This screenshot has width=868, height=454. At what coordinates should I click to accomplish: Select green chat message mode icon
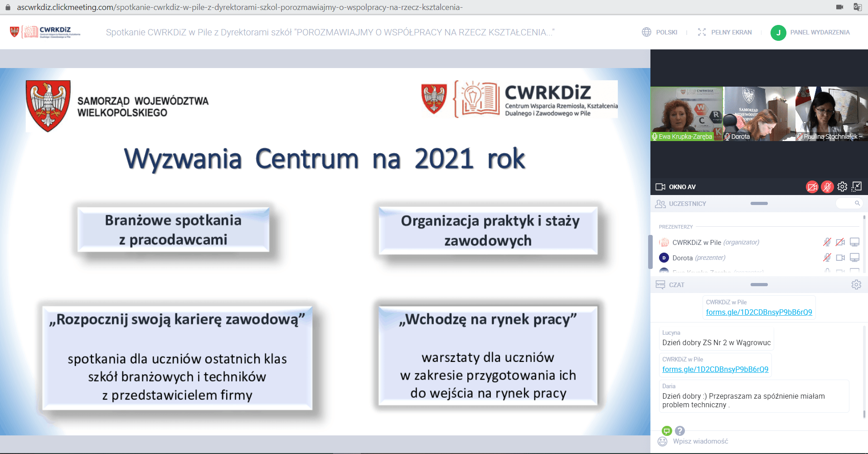pyautogui.click(x=667, y=431)
